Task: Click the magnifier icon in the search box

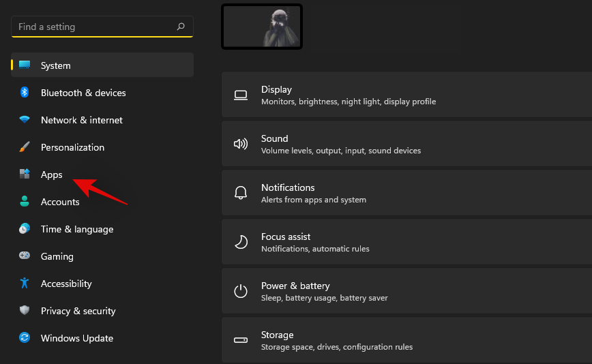Action: point(181,27)
